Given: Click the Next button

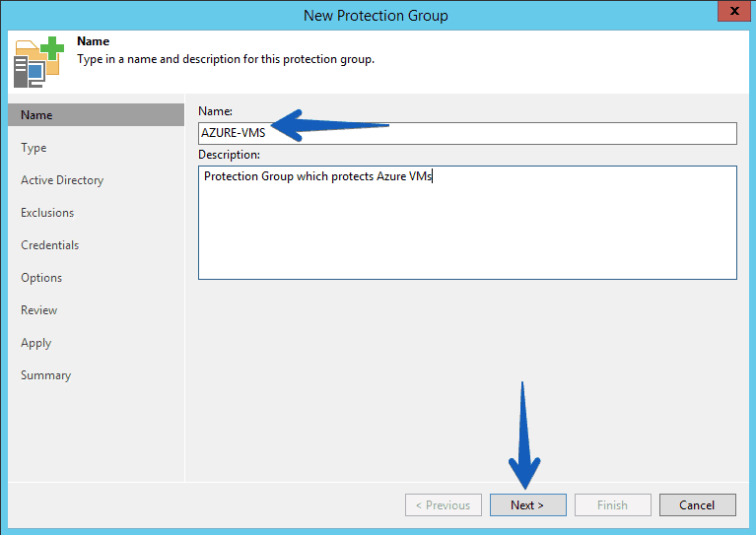Looking at the screenshot, I should coord(528,504).
